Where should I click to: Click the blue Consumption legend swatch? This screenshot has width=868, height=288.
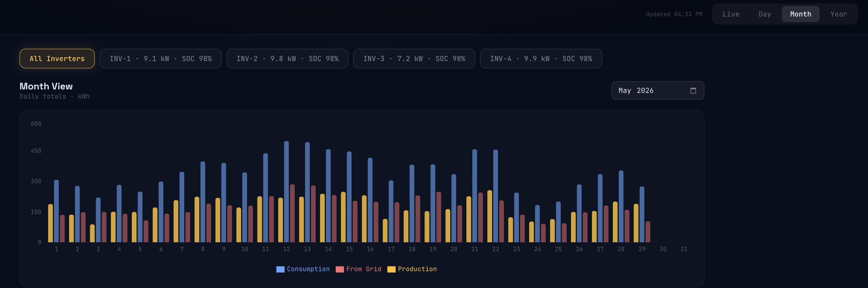point(280,269)
